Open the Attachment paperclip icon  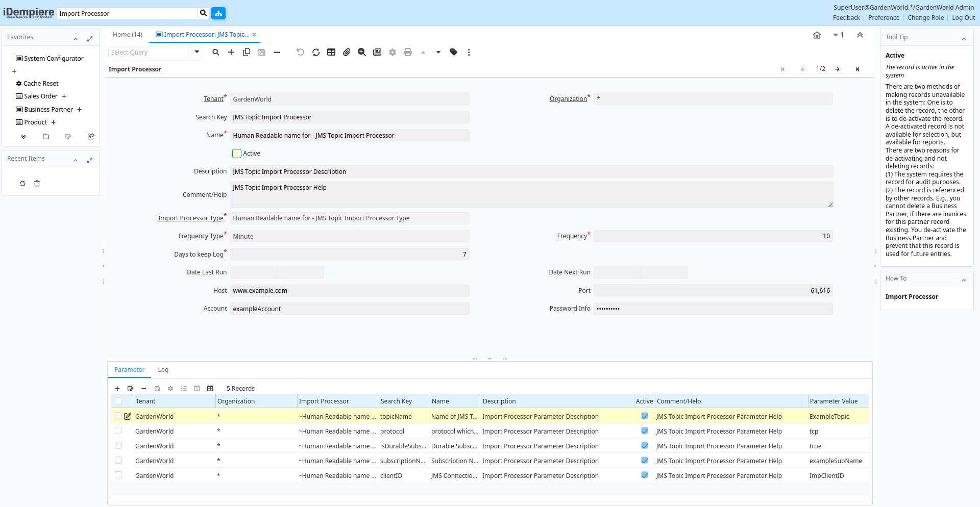pyautogui.click(x=347, y=52)
